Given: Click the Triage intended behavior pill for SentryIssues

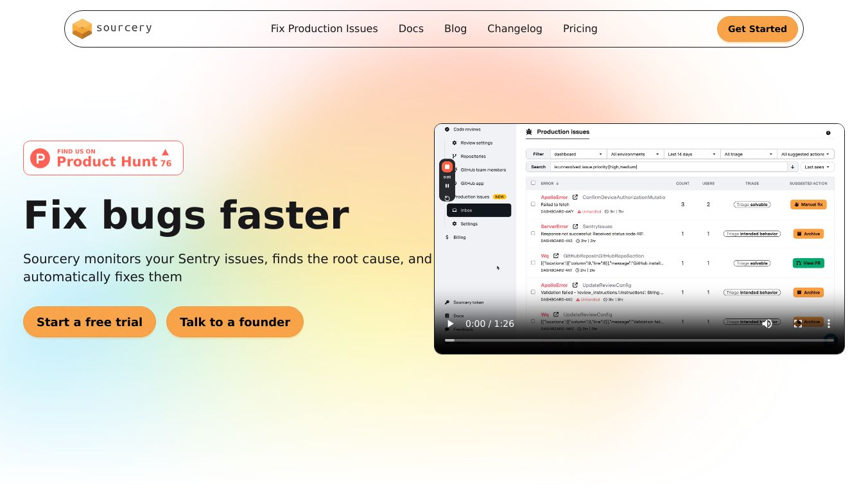Looking at the screenshot, I should (752, 234).
